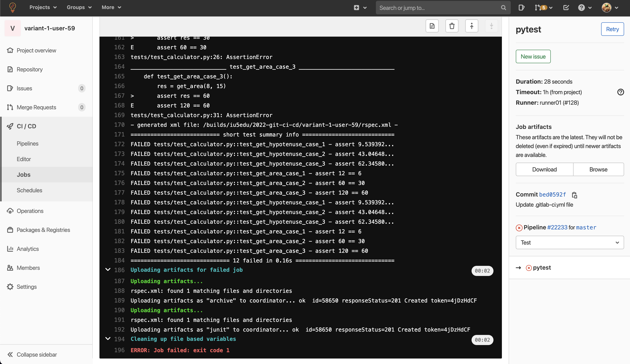Open the Issues sidebar item
Image resolution: width=630 pixels, height=364 pixels.
[24, 88]
